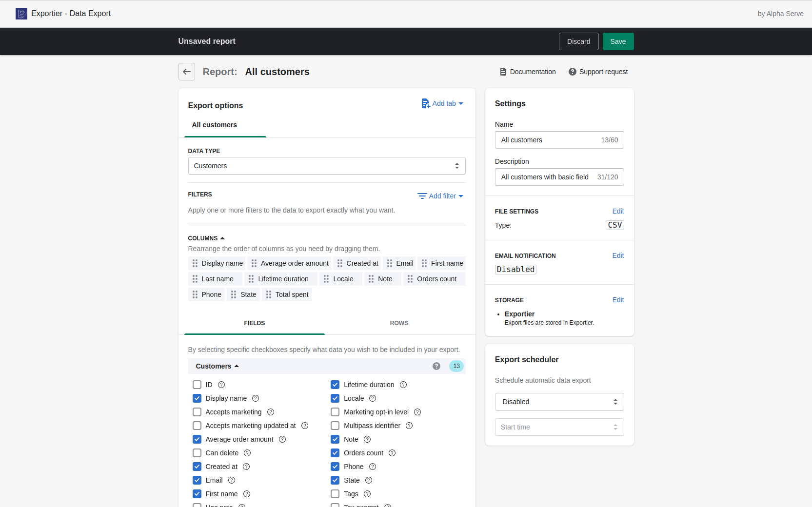
Task: Click help icon in Customers group header
Action: pyautogui.click(x=436, y=366)
